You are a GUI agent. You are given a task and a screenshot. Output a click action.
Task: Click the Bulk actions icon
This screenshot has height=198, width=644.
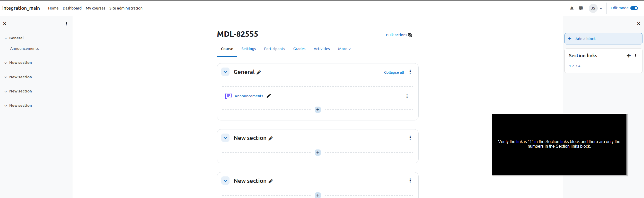point(410,35)
